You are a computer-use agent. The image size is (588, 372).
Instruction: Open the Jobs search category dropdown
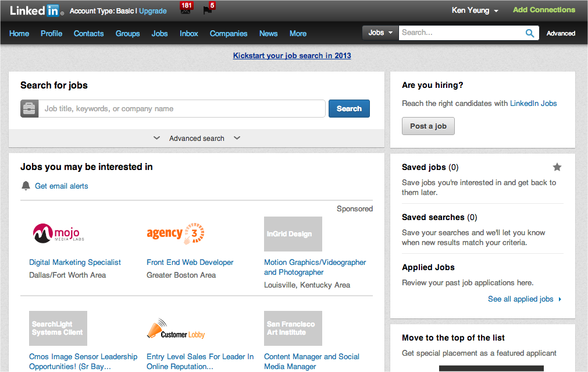click(380, 33)
